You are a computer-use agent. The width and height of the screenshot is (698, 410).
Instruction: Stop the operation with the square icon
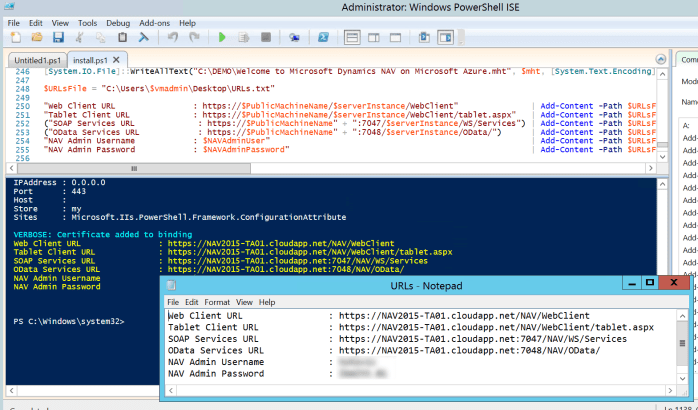(x=264, y=39)
